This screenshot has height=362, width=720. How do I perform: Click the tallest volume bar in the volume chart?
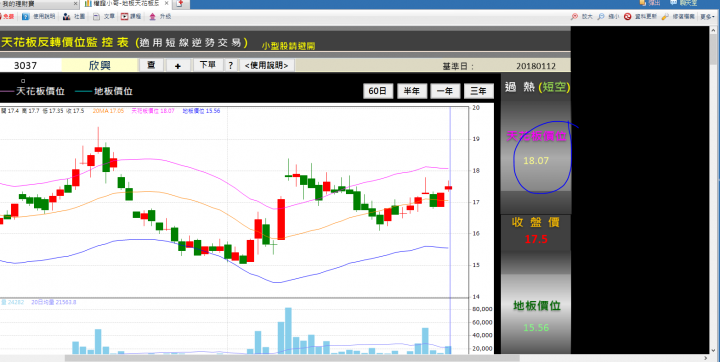click(288, 331)
